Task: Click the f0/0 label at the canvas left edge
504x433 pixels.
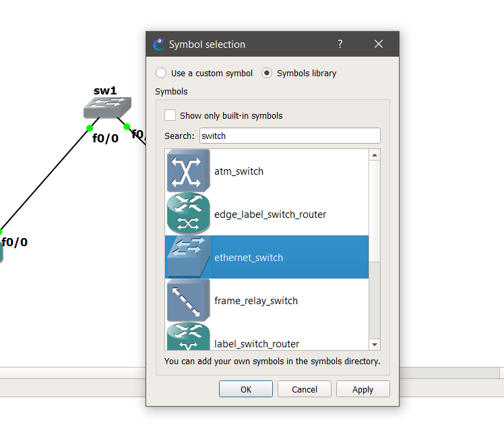Action: [14, 242]
